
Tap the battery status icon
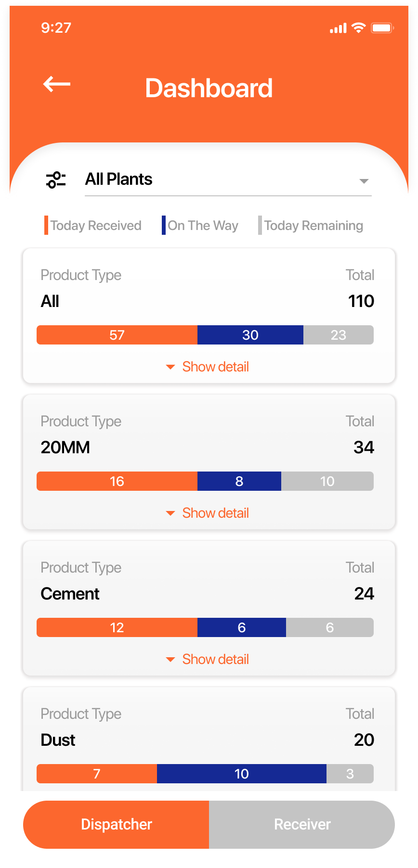point(383,28)
